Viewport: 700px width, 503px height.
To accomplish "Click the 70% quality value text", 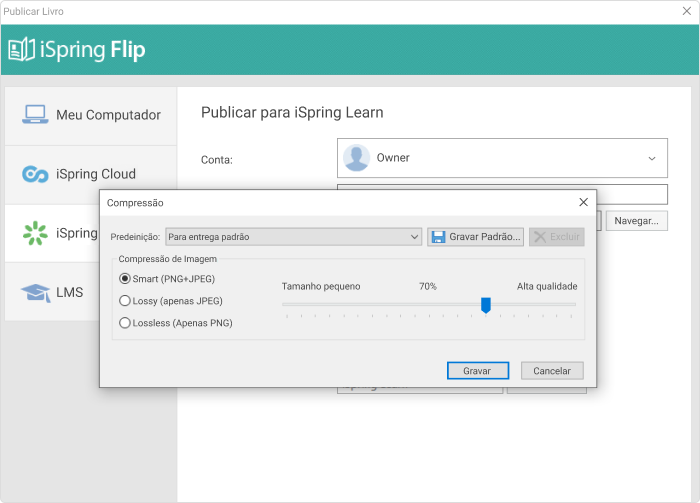I will (428, 287).
